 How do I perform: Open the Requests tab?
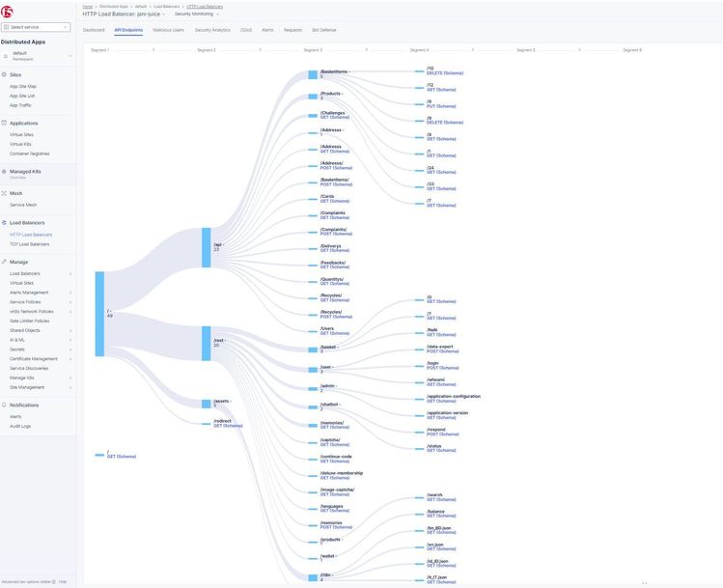point(292,30)
